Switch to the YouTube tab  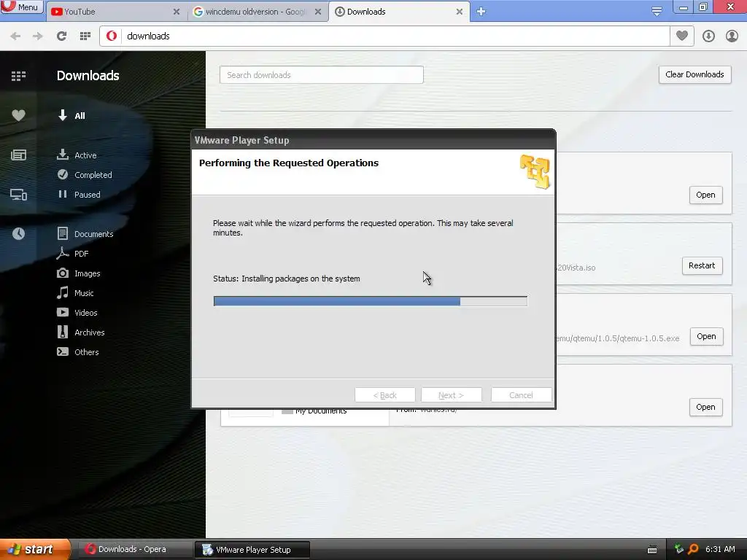pyautogui.click(x=115, y=12)
